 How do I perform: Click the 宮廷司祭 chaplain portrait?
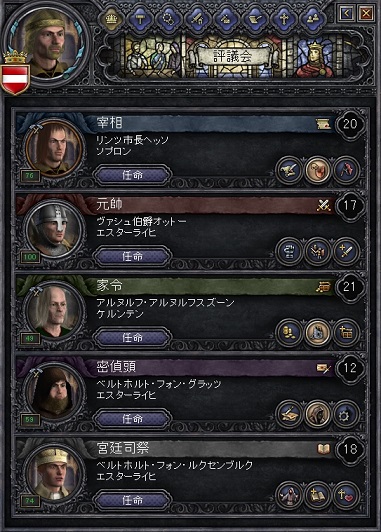click(54, 473)
